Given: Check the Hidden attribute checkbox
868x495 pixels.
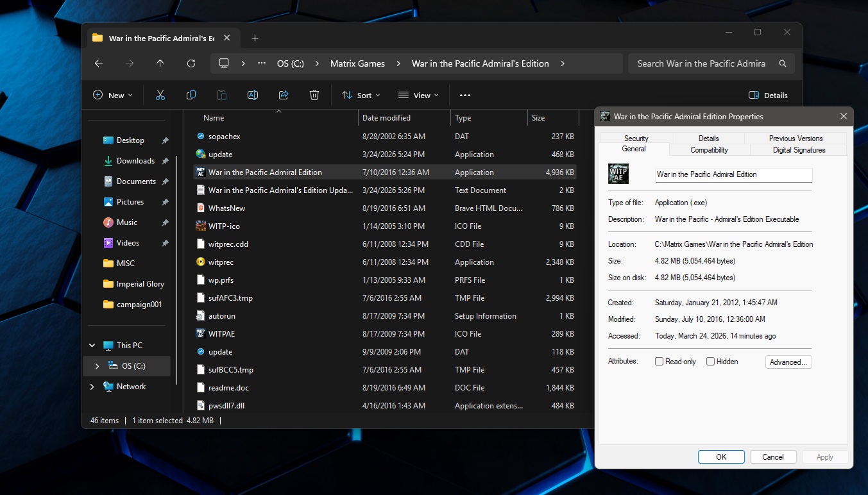Looking at the screenshot, I should click(x=710, y=362).
